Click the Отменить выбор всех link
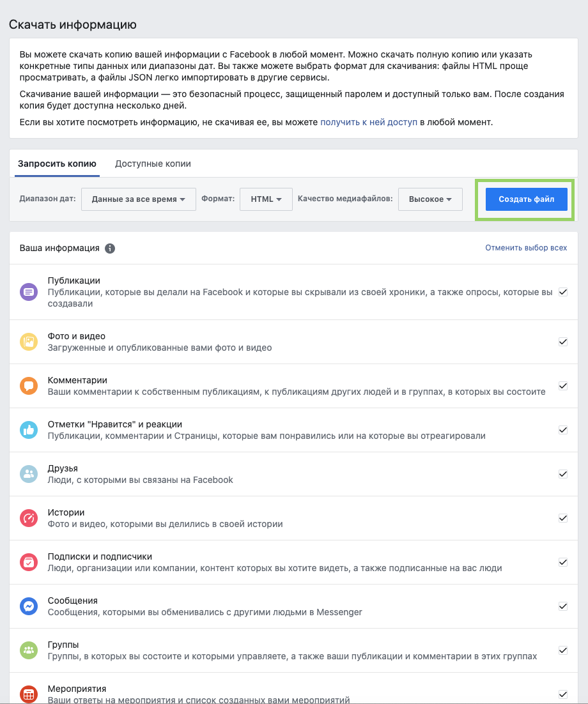This screenshot has width=588, height=704. (x=526, y=248)
